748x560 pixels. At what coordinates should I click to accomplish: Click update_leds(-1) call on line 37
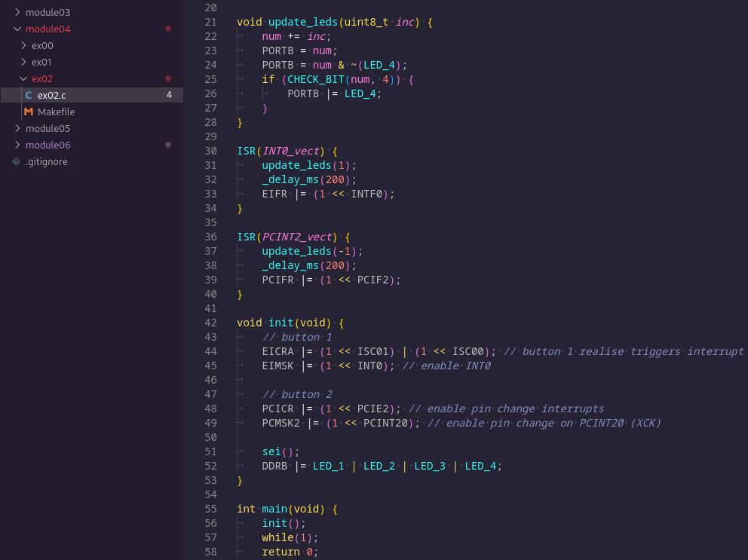pyautogui.click(x=310, y=251)
